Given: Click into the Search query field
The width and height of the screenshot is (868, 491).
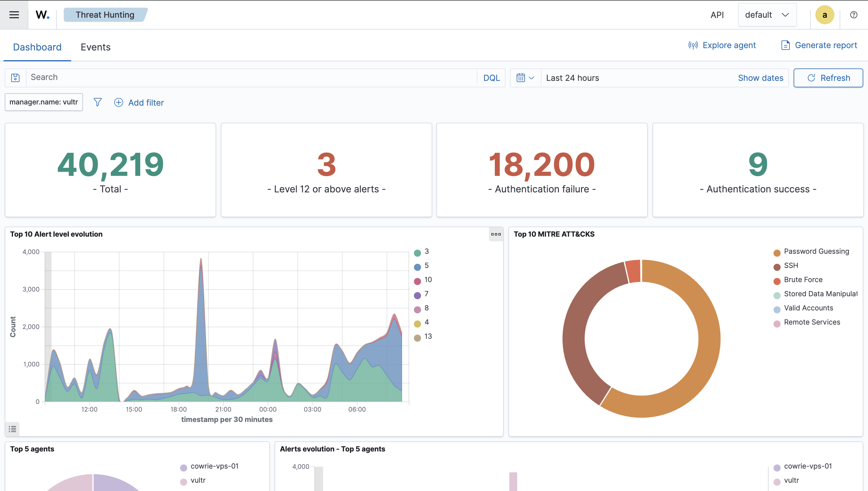Looking at the screenshot, I should point(251,78).
